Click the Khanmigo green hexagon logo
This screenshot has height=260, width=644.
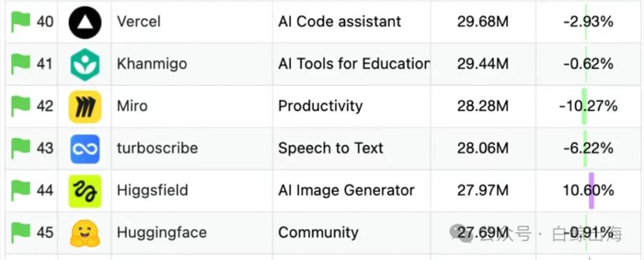coord(85,64)
